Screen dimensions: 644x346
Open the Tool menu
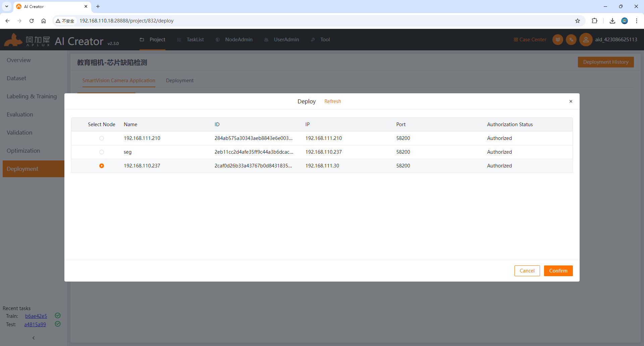[321, 40]
